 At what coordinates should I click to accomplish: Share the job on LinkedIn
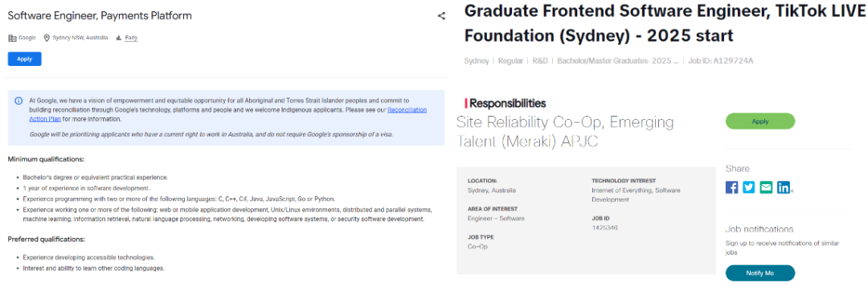point(784,187)
